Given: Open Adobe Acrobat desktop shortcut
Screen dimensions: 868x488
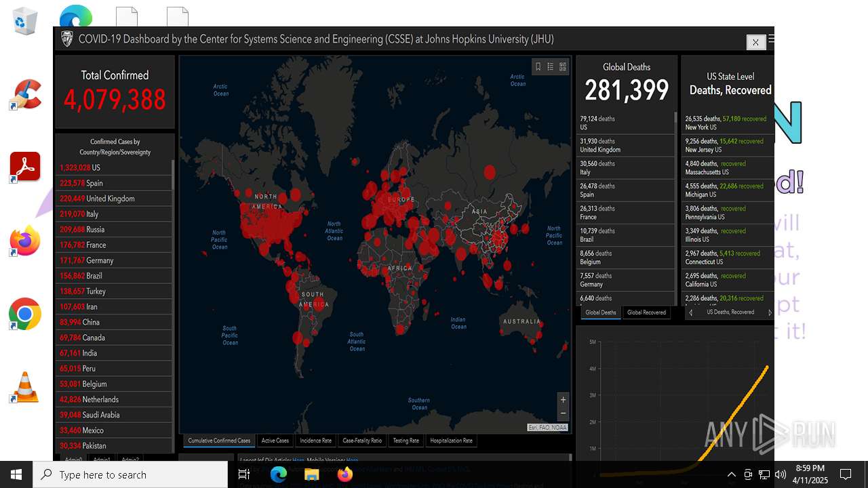Looking at the screenshot, I should [25, 167].
